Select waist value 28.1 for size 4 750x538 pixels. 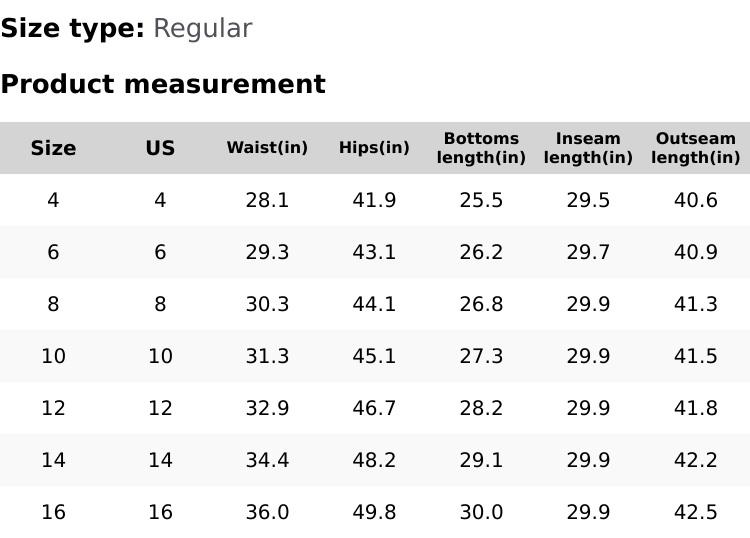tap(267, 200)
